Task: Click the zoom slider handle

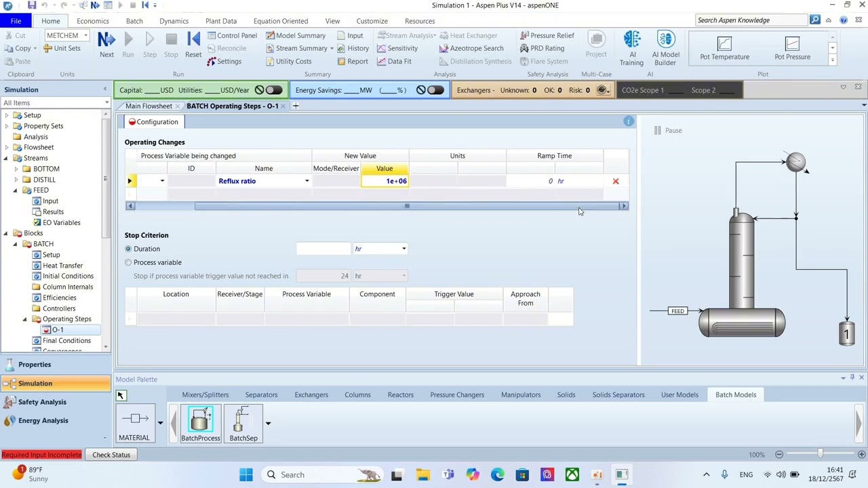Action: pos(820,454)
